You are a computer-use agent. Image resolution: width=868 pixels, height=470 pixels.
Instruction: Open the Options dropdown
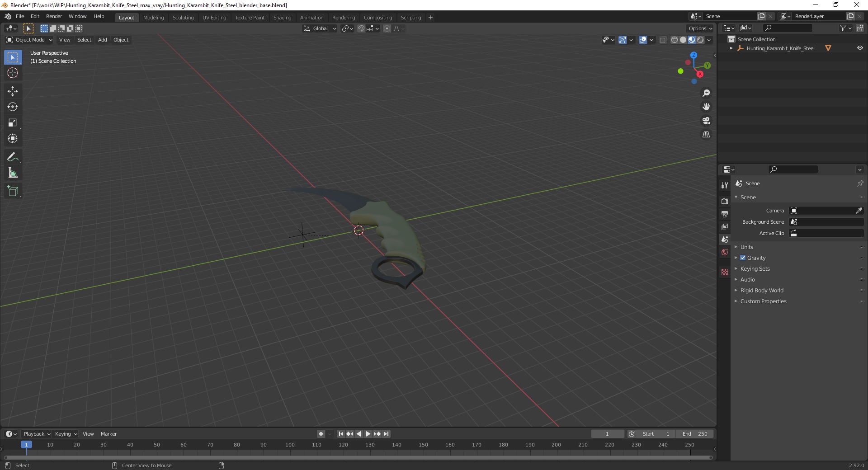(700, 28)
